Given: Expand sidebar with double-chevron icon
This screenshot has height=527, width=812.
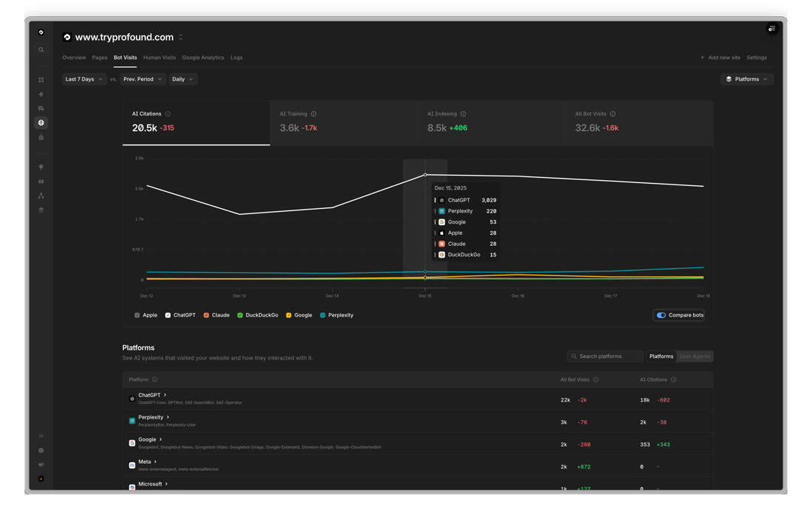Looking at the screenshot, I should [41, 436].
